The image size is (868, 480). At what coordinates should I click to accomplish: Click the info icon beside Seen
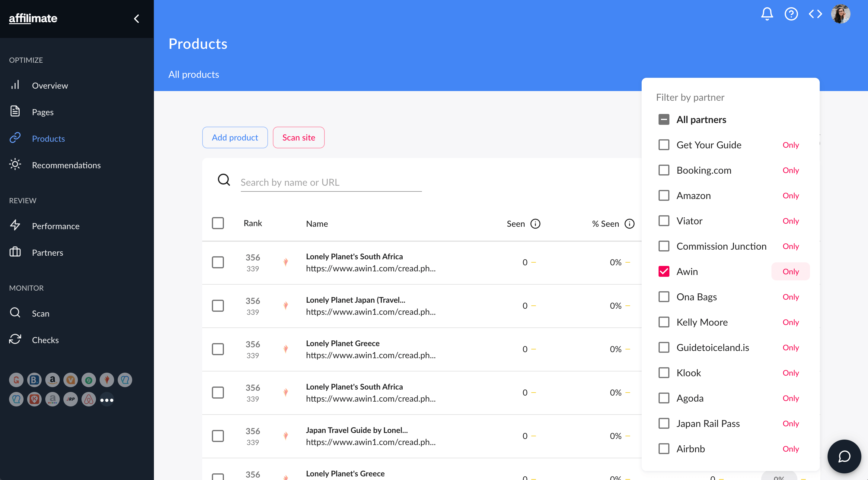(535, 224)
